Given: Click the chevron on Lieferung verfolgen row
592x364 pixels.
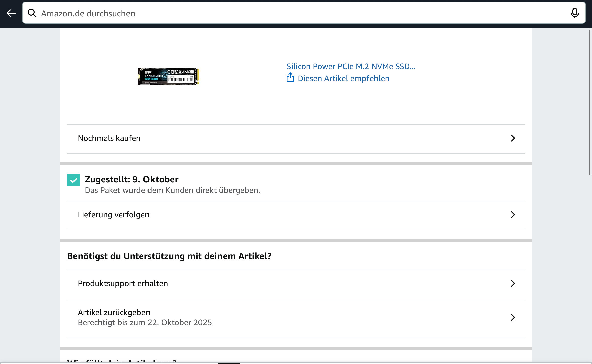Looking at the screenshot, I should point(513,215).
